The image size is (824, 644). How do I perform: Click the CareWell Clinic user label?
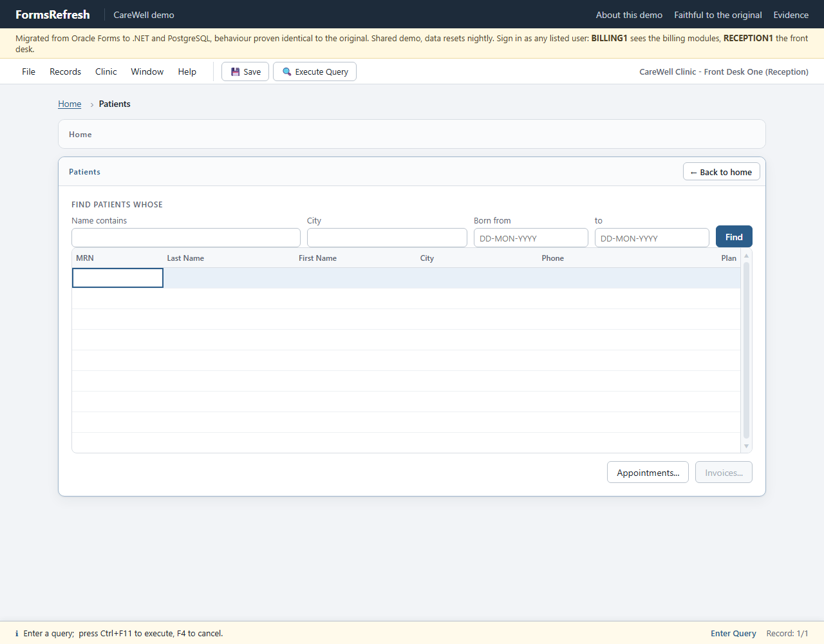coord(724,72)
